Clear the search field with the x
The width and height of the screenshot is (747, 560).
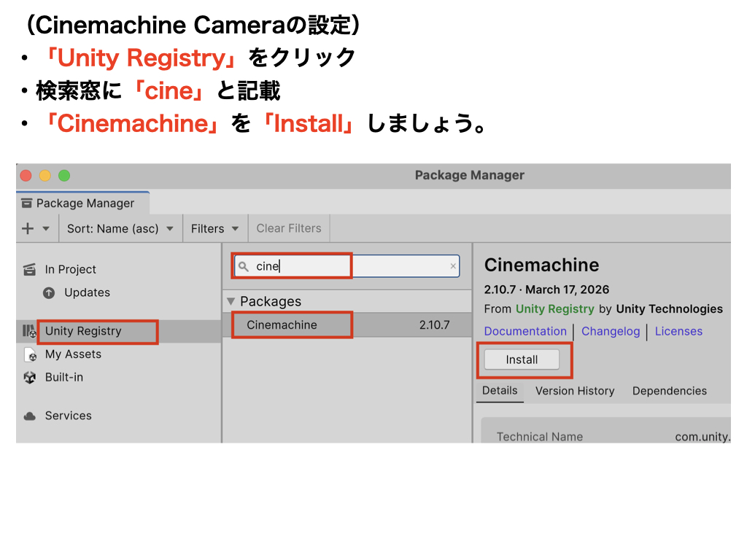[453, 266]
